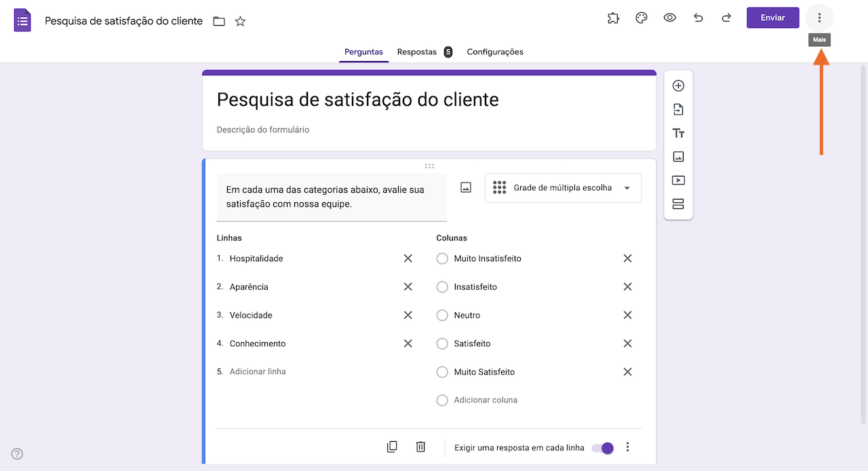
Task: Open the question card's three-dot options menu
Action: tap(627, 447)
